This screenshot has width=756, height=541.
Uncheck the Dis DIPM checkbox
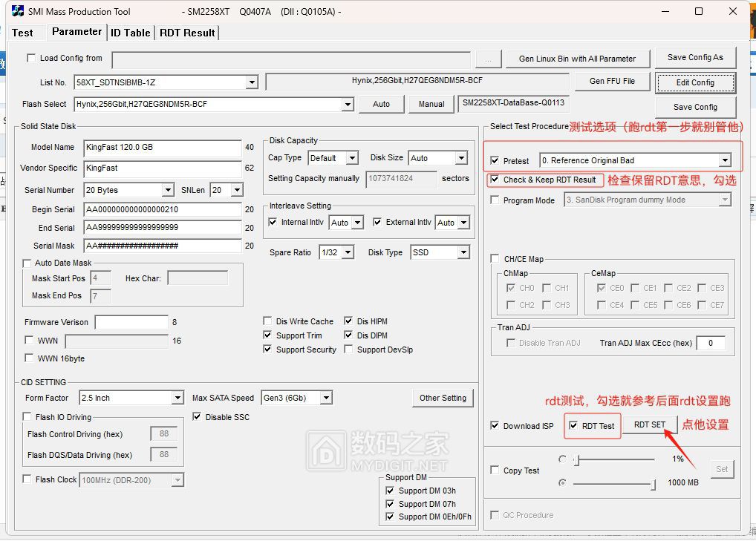click(348, 335)
